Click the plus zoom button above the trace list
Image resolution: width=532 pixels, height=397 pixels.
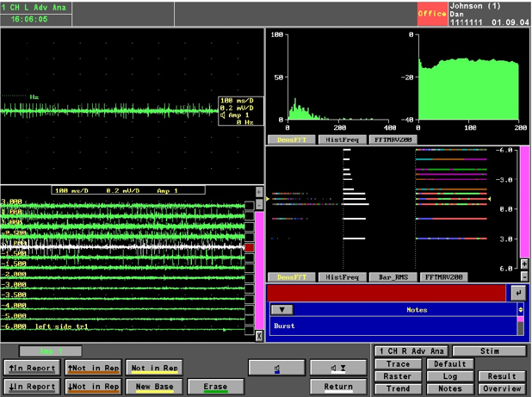pyautogui.click(x=259, y=192)
